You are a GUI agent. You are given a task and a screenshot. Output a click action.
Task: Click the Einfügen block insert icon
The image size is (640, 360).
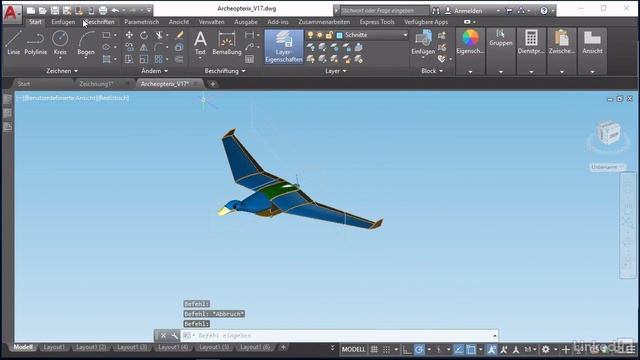[423, 42]
